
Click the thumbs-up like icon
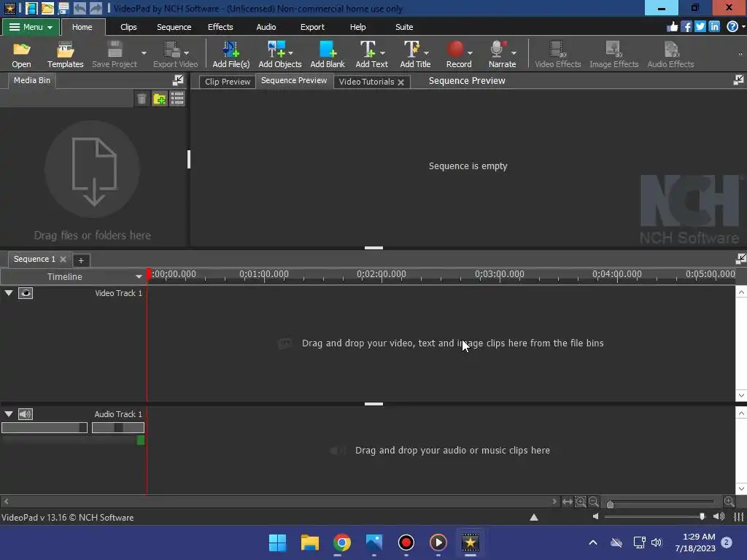coord(672,27)
